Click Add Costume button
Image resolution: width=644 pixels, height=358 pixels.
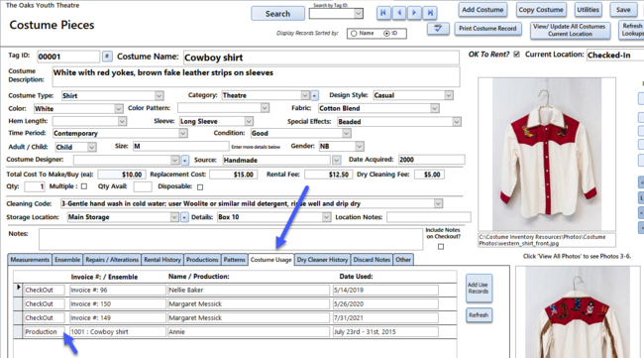483,10
